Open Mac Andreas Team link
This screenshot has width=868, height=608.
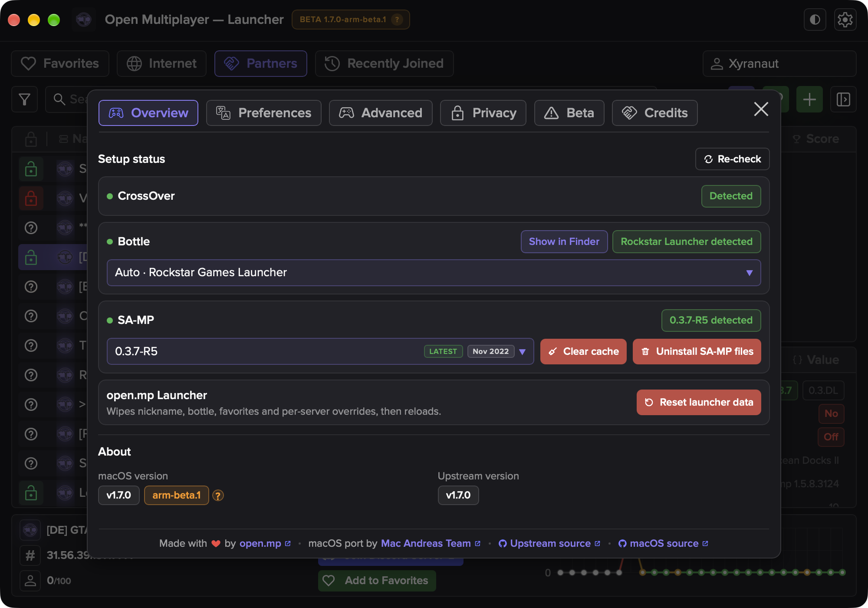[431, 543]
